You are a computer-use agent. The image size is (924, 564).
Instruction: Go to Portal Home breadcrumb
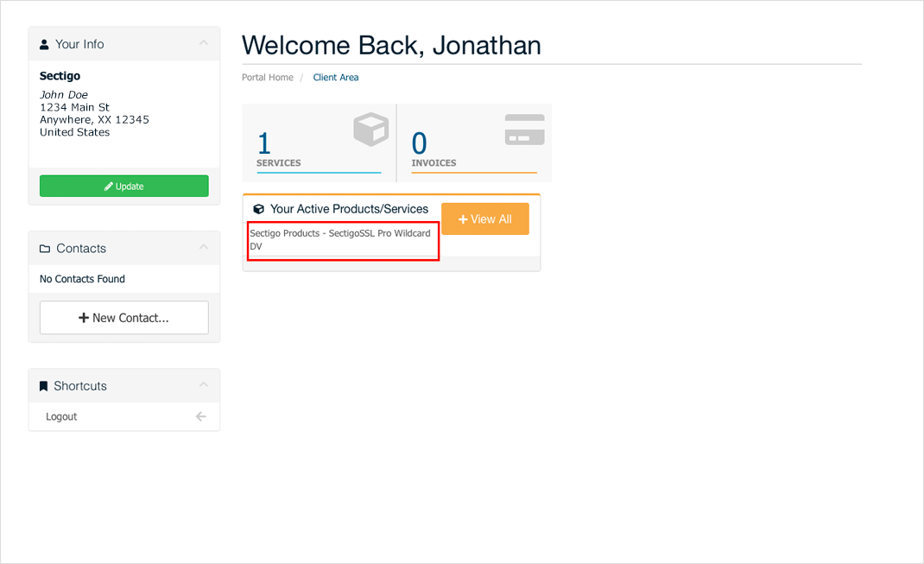(268, 78)
